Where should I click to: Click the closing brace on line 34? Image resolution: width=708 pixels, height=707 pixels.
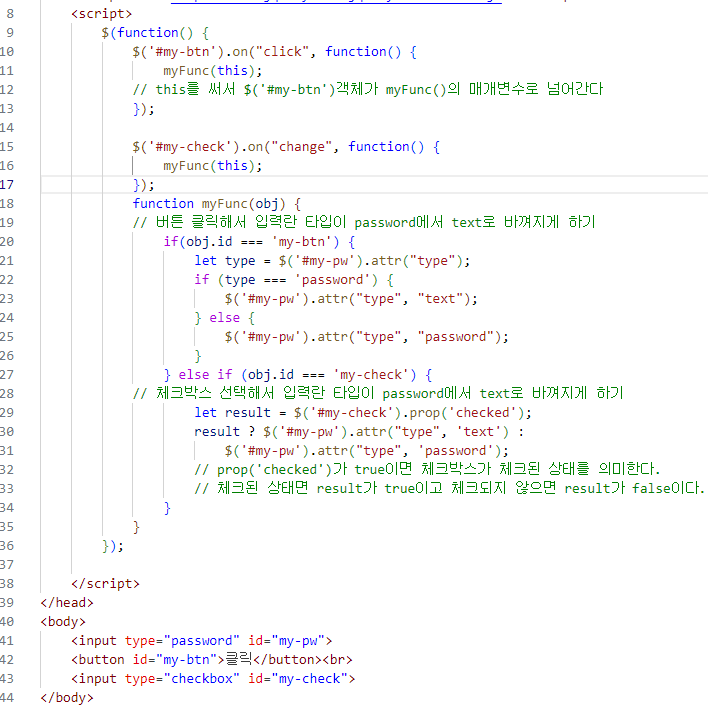(167, 508)
